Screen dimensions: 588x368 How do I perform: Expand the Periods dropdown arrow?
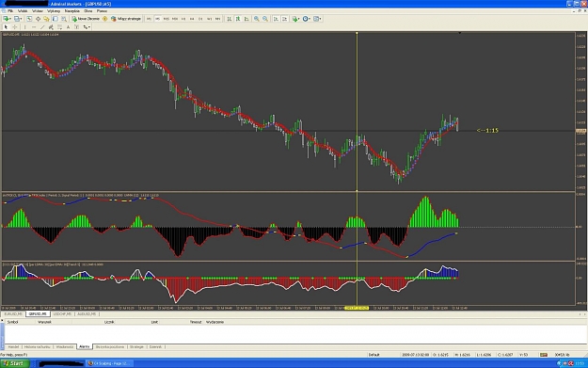(310, 19)
